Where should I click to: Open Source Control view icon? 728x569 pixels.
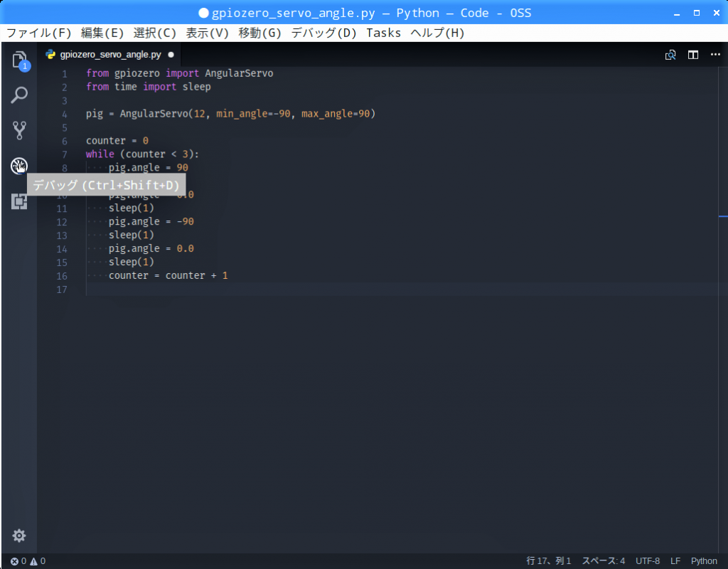pyautogui.click(x=19, y=131)
